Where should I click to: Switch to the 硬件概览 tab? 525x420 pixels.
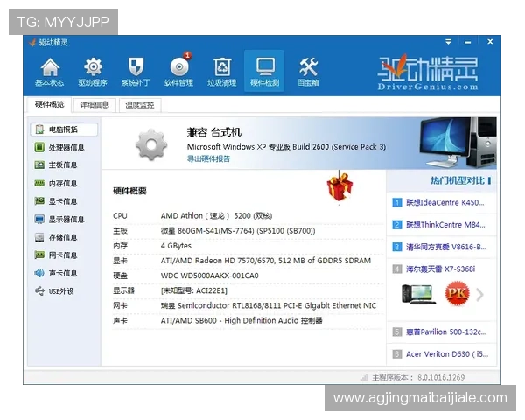(x=50, y=104)
